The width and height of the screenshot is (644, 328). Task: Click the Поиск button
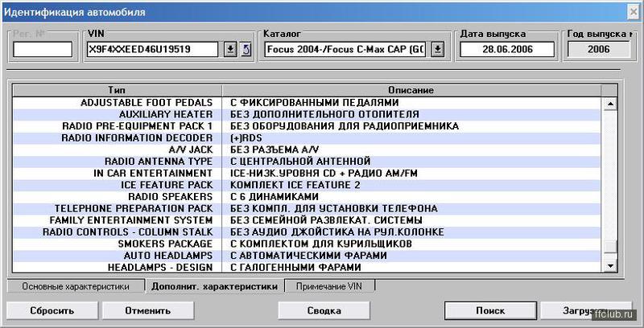pos(490,311)
